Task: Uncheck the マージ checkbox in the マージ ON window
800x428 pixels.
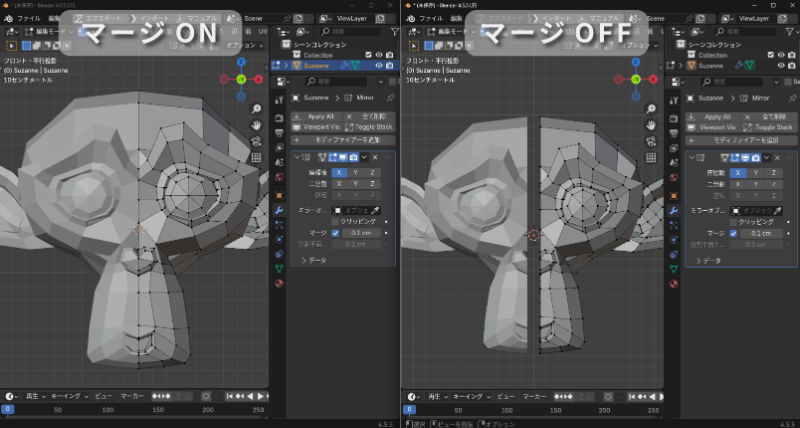Action: pyautogui.click(x=336, y=233)
